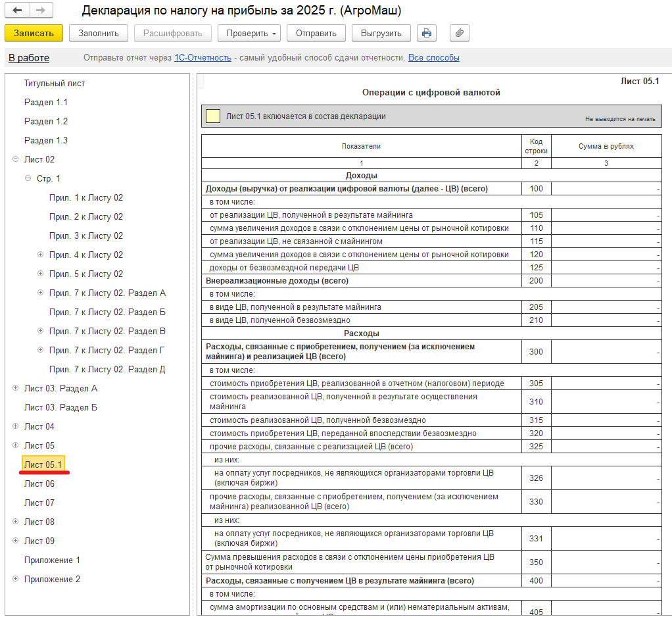The height and width of the screenshot is (619, 672).
Task: Expand the Приложение 2 tree node
Action: click(15, 579)
